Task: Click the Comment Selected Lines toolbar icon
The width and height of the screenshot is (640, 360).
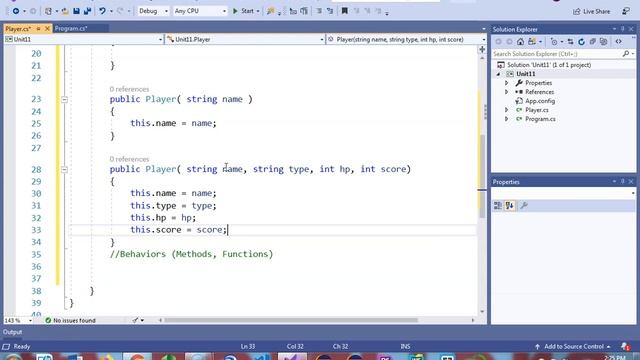Action: (319, 11)
